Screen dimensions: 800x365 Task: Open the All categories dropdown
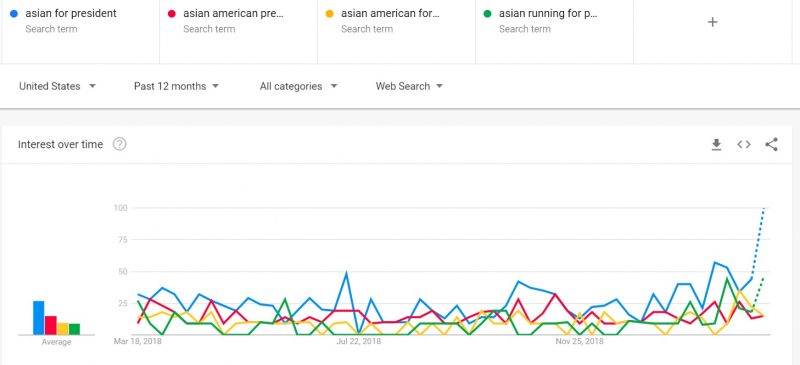click(298, 86)
